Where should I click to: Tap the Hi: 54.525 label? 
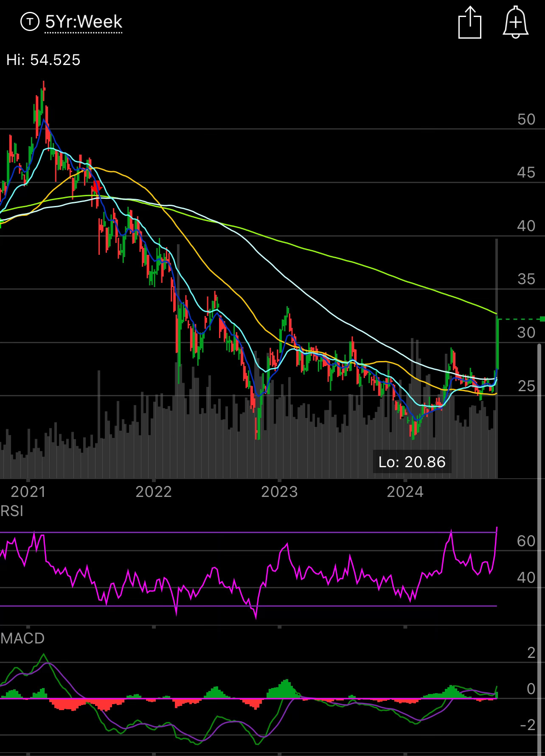click(43, 60)
